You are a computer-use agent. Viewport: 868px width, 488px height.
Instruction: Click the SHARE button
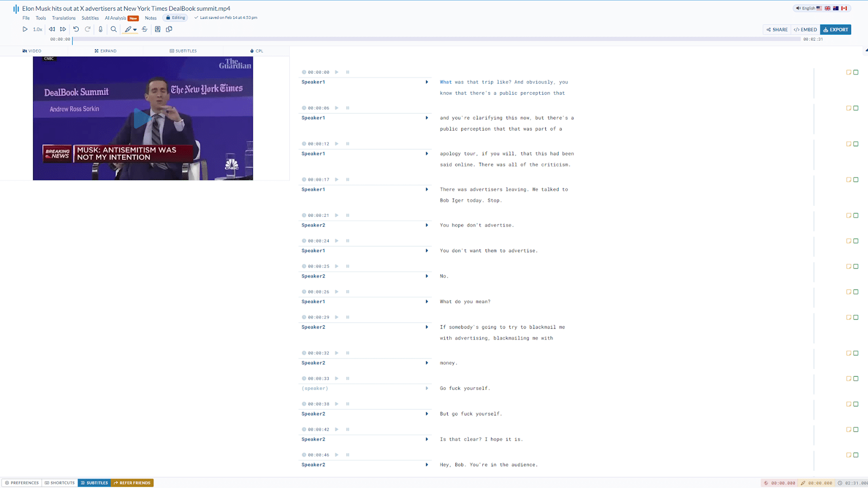click(777, 30)
